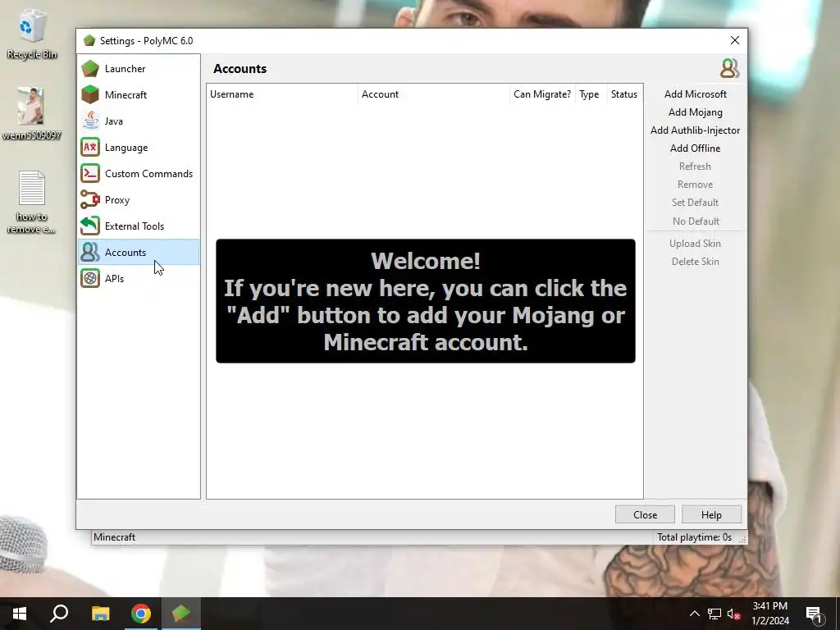
Task: Click the Minecraft grass block icon
Action: point(90,95)
